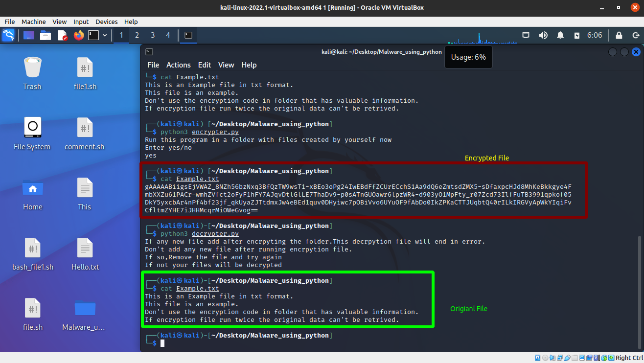The height and width of the screenshot is (363, 644).
Task: Open the terminal's Edit menu
Action: (x=205, y=65)
